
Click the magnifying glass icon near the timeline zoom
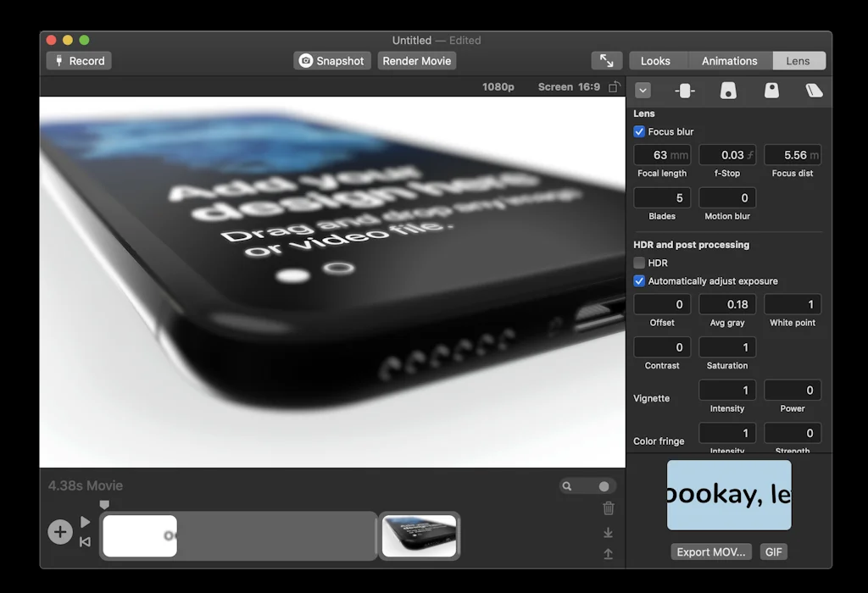point(569,485)
